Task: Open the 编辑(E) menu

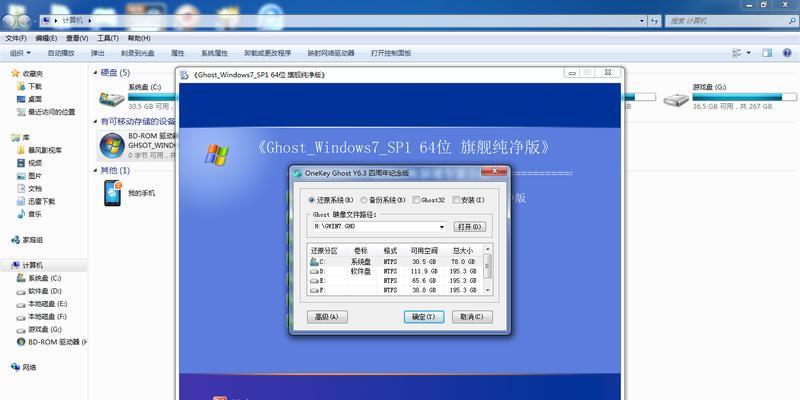Action: (46, 38)
